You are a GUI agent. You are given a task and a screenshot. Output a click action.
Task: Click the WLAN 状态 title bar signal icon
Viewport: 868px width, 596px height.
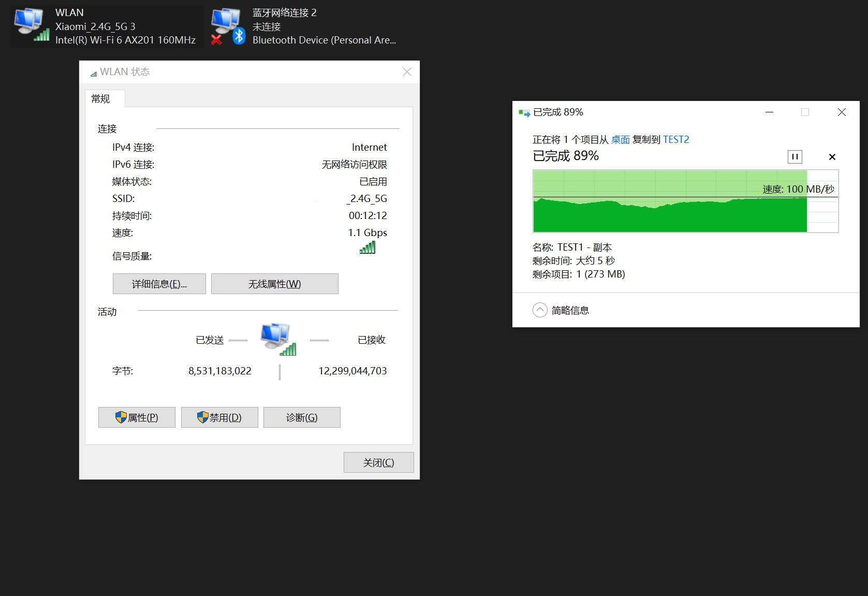[x=94, y=74]
